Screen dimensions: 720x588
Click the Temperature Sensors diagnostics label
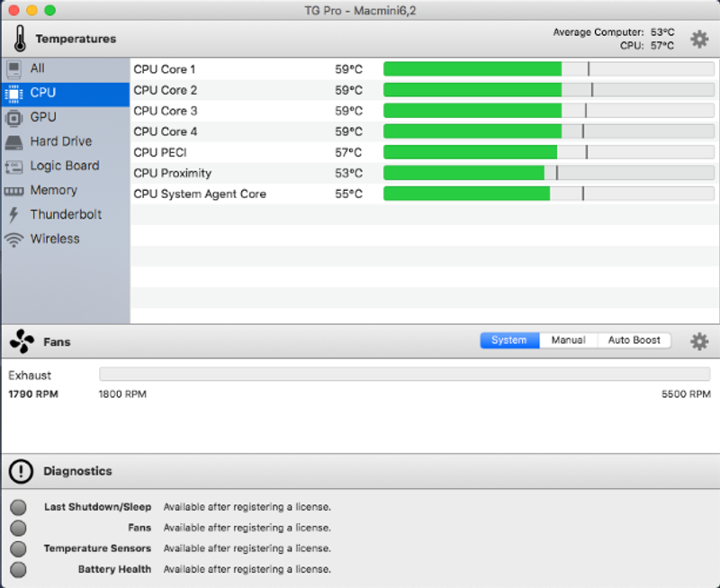[x=97, y=548]
